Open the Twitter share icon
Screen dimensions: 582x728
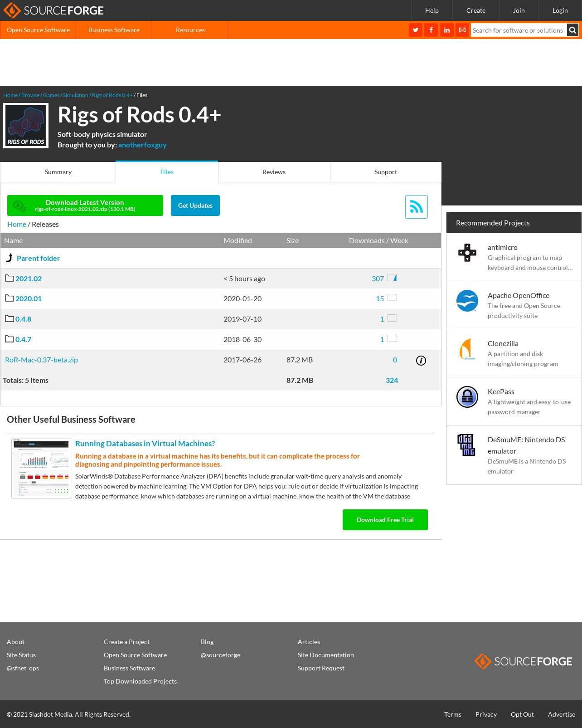point(416,30)
